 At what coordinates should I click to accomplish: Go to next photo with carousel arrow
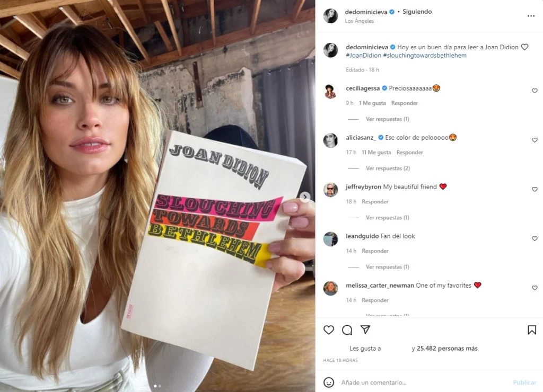pyautogui.click(x=305, y=197)
